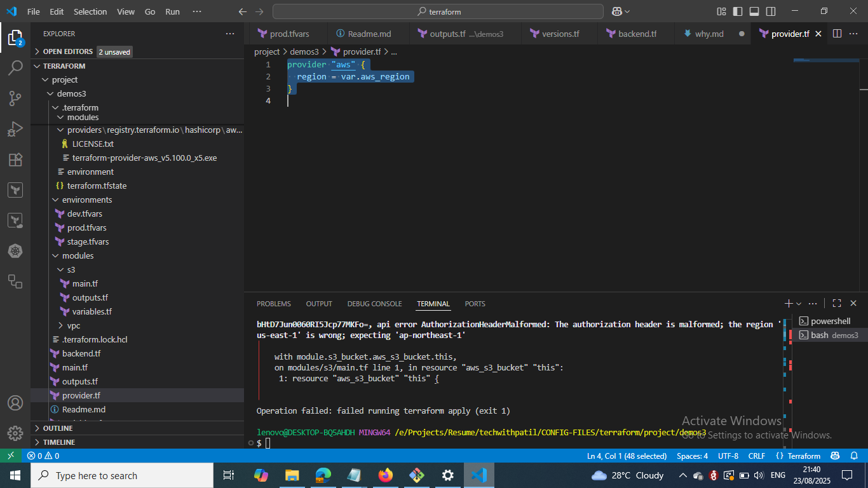Switch to the backend.tf editor tab
868x488 pixels.
[x=637, y=34]
